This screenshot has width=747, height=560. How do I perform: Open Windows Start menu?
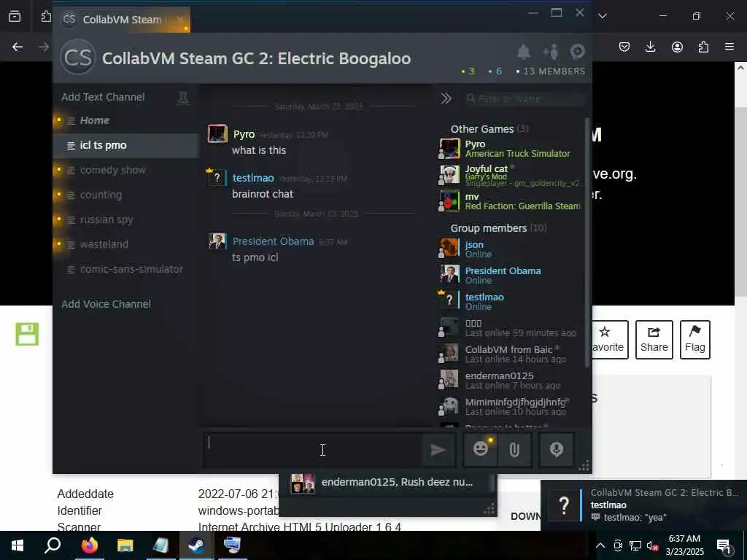18,545
